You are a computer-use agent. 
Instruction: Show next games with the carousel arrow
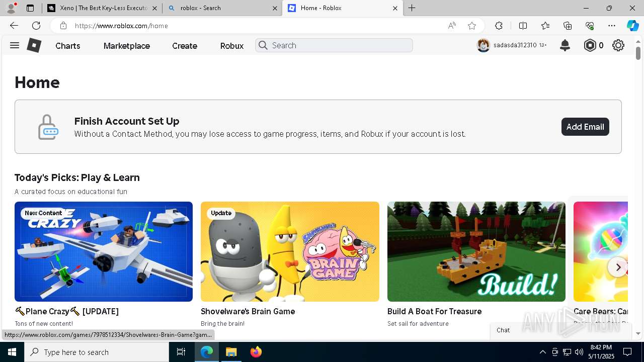(618, 267)
